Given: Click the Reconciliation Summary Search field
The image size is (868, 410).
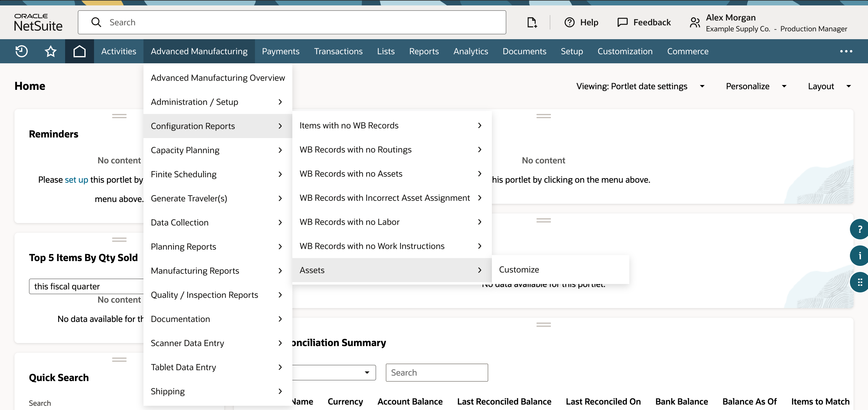Looking at the screenshot, I should 437,373.
